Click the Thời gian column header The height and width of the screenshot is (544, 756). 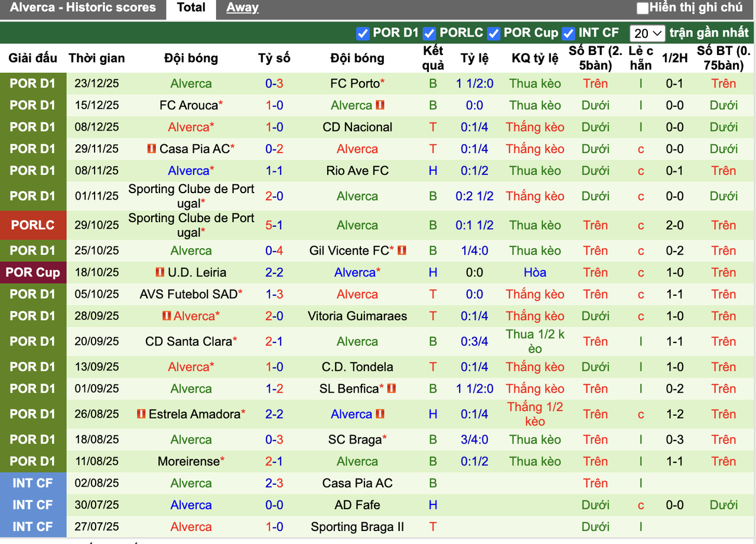(x=97, y=58)
